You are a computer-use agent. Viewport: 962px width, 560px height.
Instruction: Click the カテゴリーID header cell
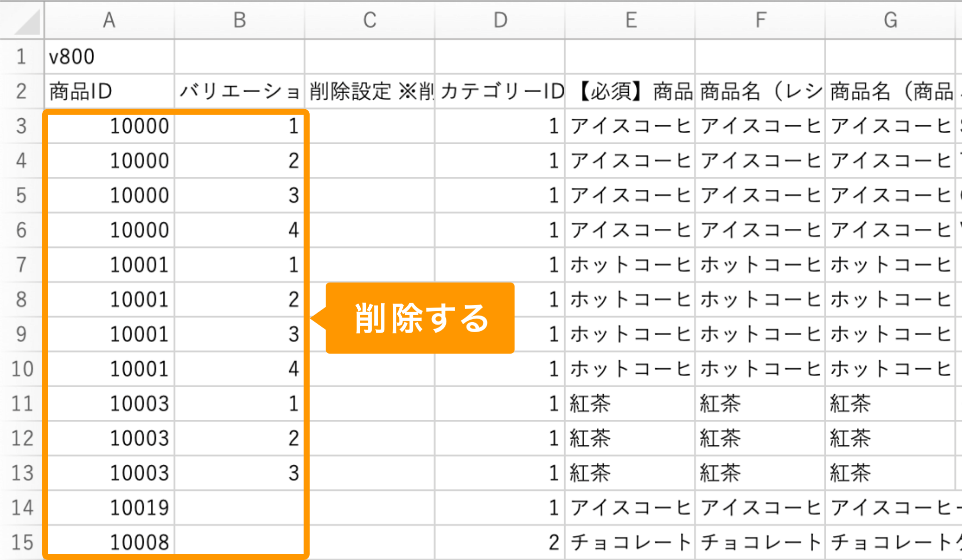(500, 91)
